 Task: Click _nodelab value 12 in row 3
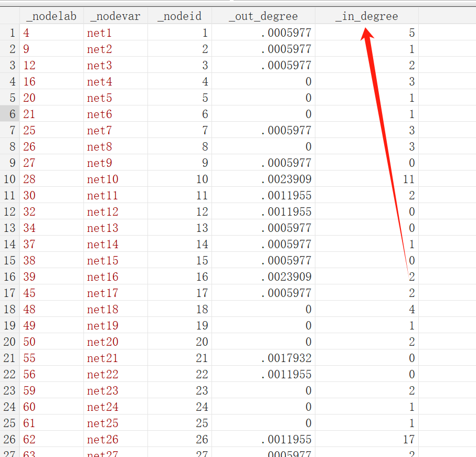(x=51, y=65)
